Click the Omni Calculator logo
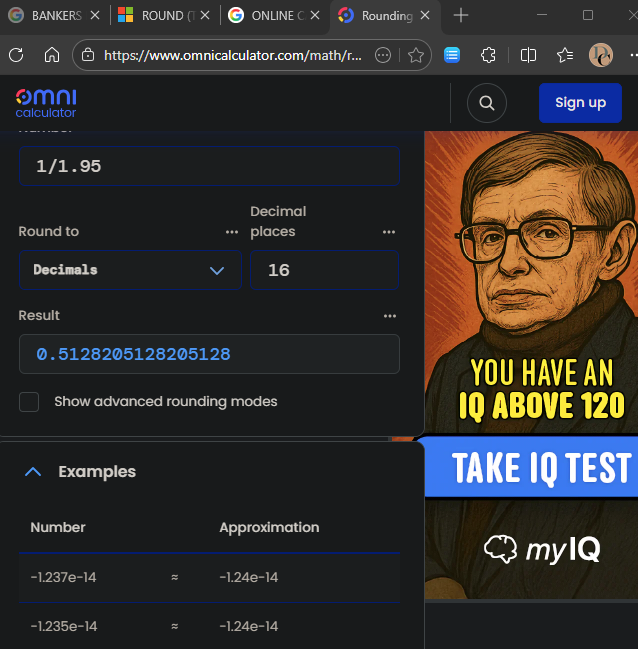638x649 pixels. click(46, 102)
